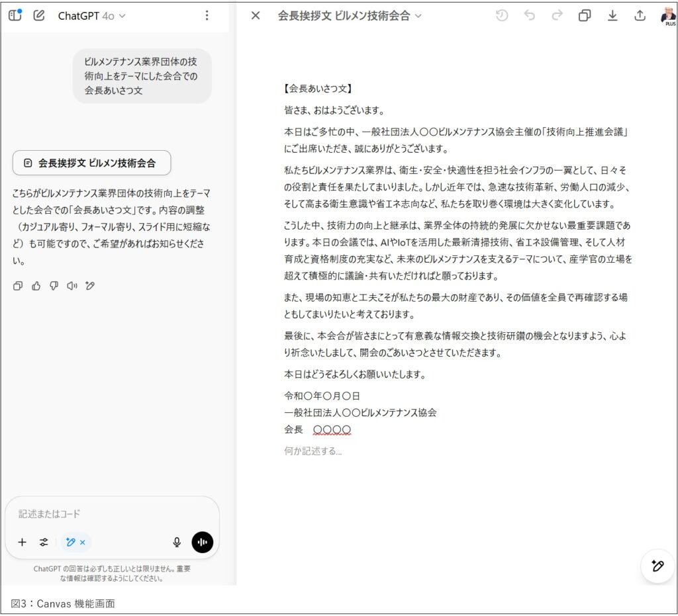Collapse the sidebar using the panel icon

pos(15,15)
